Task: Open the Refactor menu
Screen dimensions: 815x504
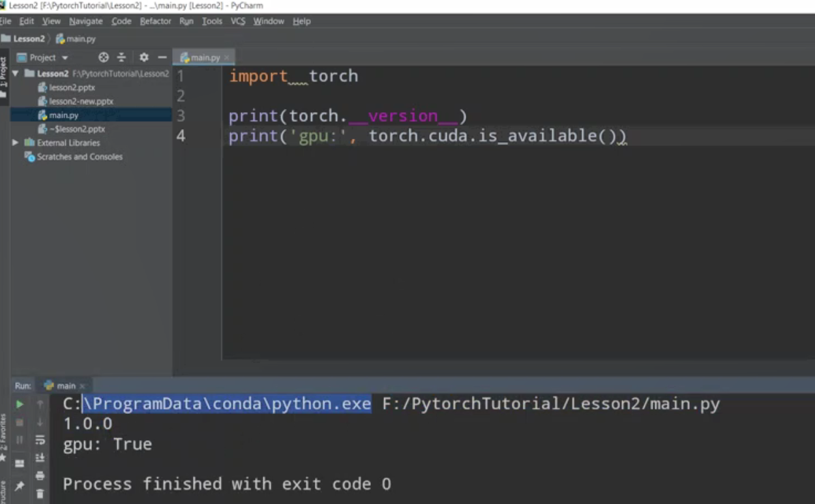Action: (155, 21)
